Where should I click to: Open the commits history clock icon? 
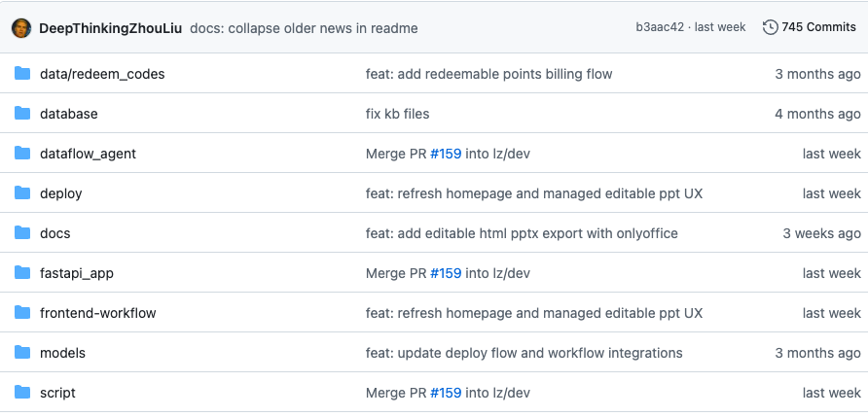(x=770, y=27)
